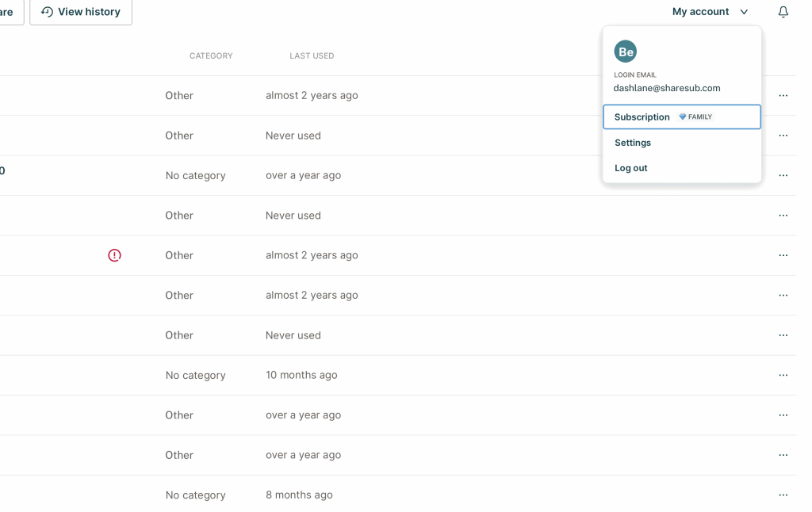Collapse the My account dropdown

point(710,12)
